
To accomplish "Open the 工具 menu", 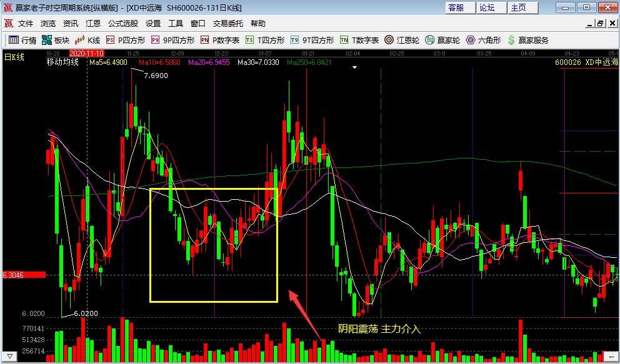I will click(x=176, y=24).
